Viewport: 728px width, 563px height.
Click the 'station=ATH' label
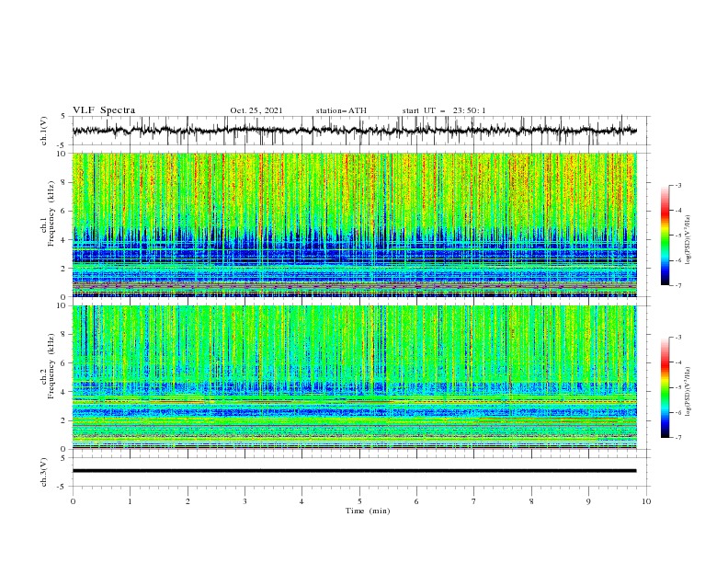pyautogui.click(x=341, y=110)
